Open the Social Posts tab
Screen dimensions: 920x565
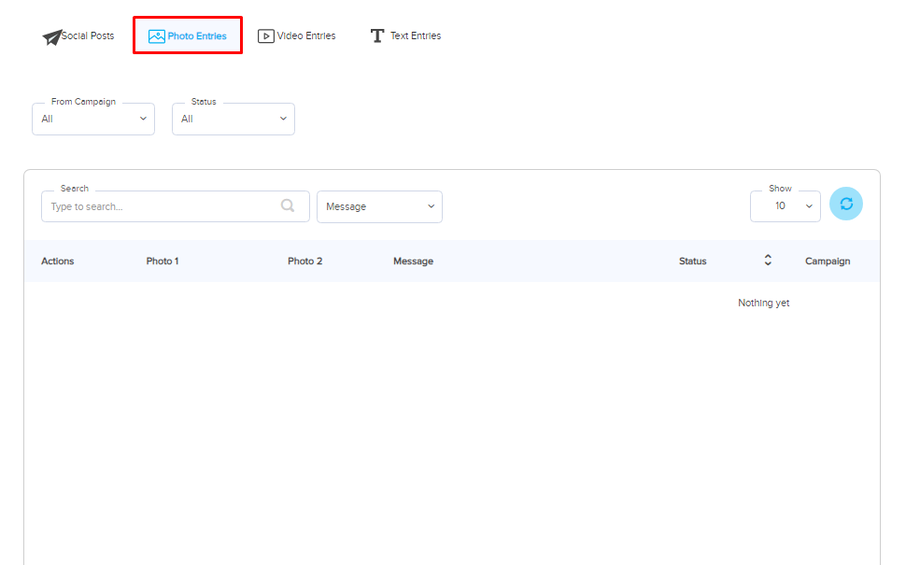click(x=78, y=36)
